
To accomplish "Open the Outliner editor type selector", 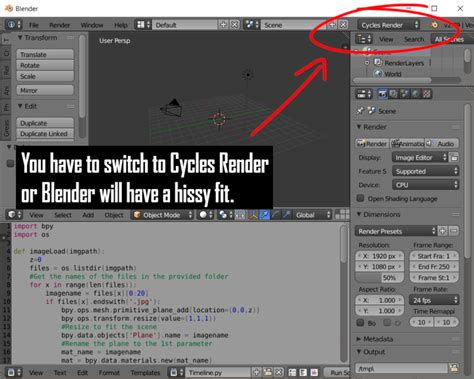I will [x=364, y=39].
